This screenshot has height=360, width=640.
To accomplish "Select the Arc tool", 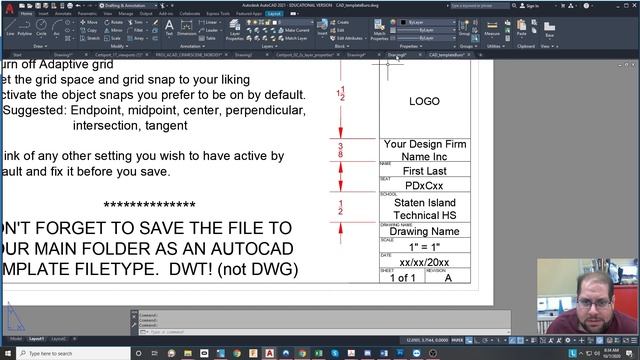I will 56,27.
